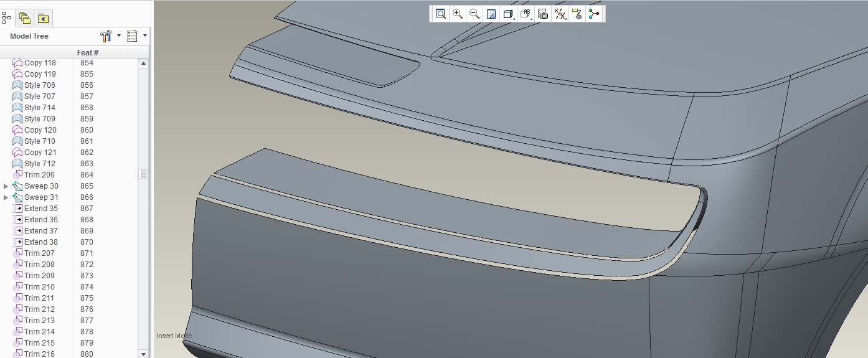Click feature number 871

87,253
